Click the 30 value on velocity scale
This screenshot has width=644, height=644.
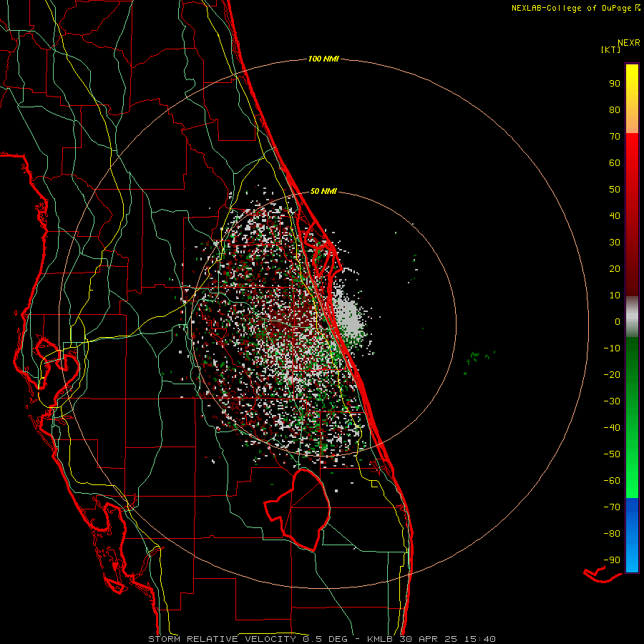pos(615,243)
